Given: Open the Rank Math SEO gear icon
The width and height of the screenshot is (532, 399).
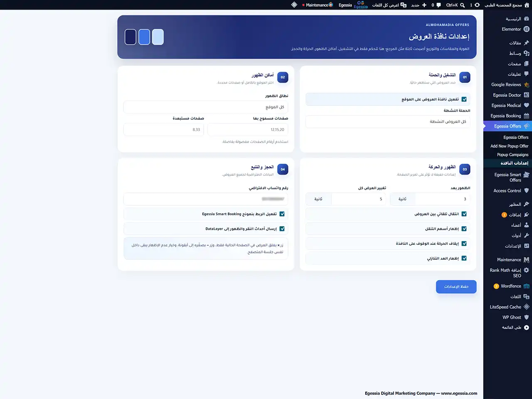Looking at the screenshot, I should pos(527,270).
